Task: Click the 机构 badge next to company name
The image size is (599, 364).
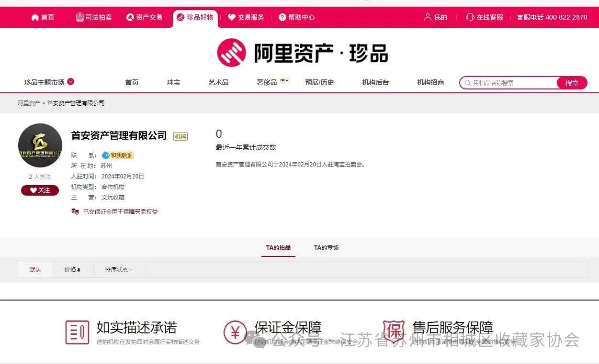Action: (181, 136)
